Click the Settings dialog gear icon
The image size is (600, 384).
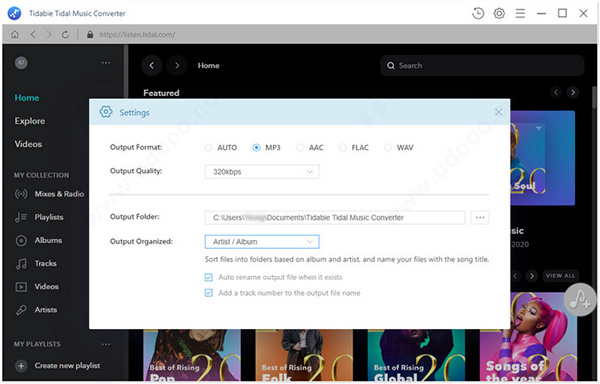[106, 112]
